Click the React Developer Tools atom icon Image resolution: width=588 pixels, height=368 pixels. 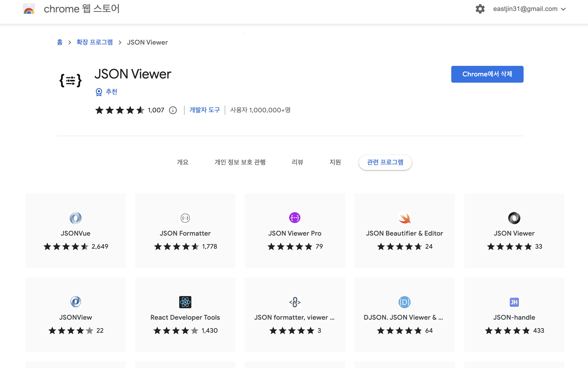[185, 302]
